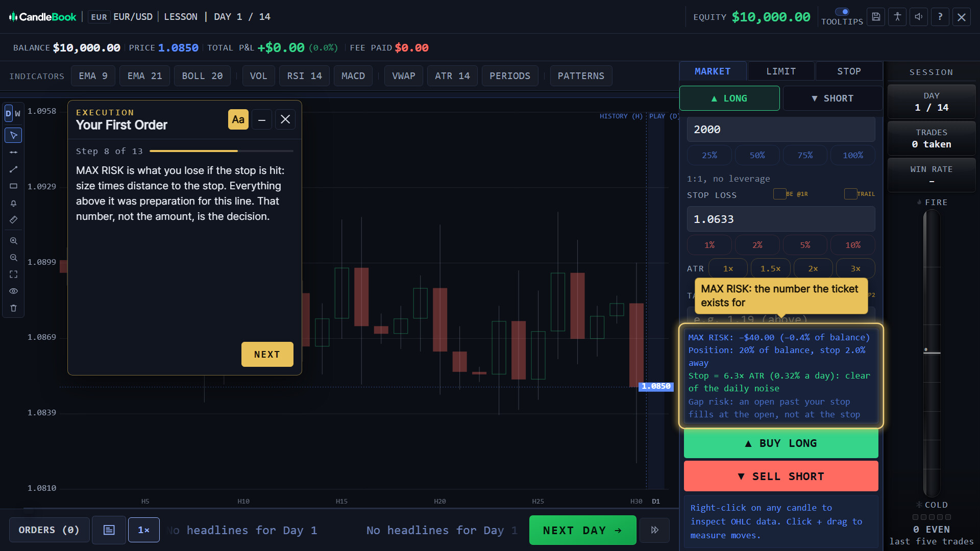Set ATR stop to 1x
The image size is (980, 551).
(728, 268)
